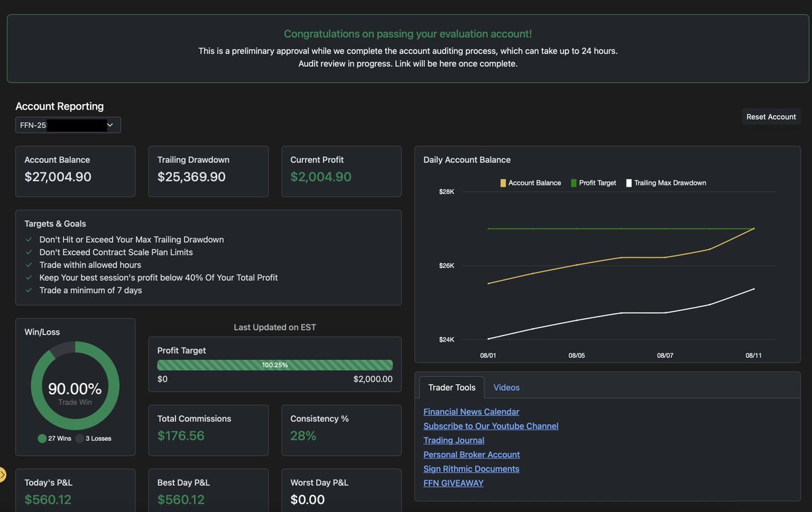Switch to the Videos tab

click(506, 387)
